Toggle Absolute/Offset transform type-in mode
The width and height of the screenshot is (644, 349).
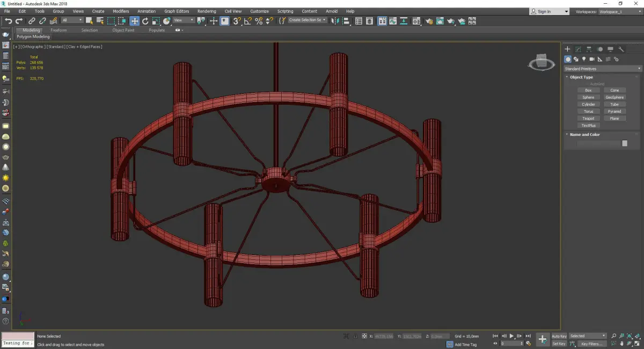(364, 336)
